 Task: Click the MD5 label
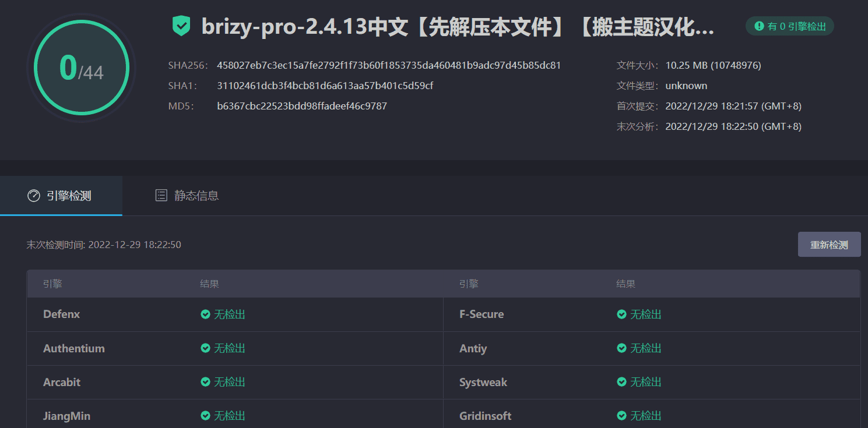click(x=181, y=106)
